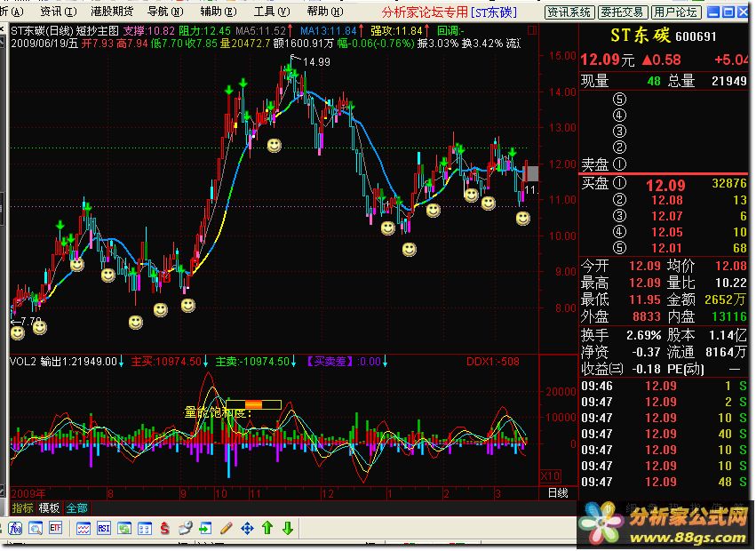756x551 pixels.
Task: Click the f(x) formula icon
Action: 15,528
